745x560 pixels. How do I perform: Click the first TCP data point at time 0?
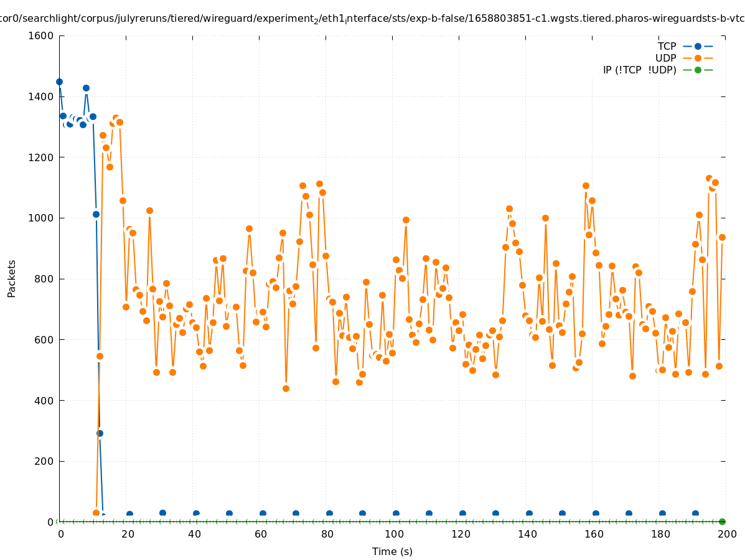tap(59, 82)
